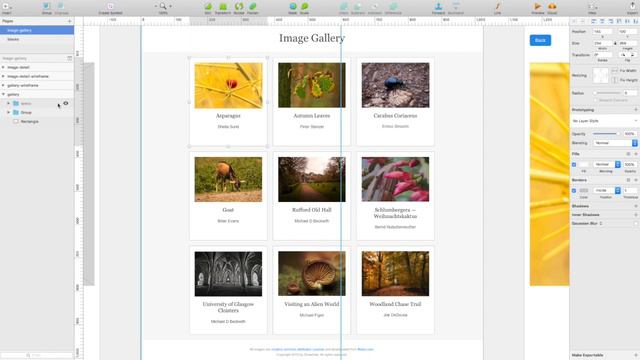Open the Insert tool menu
This screenshot has width=640, height=360.
coord(7,7)
